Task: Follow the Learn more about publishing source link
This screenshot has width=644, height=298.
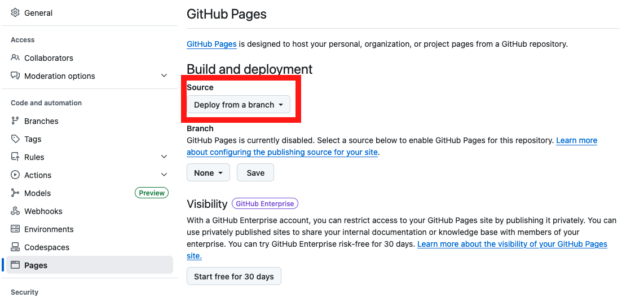Action: pos(576,141)
